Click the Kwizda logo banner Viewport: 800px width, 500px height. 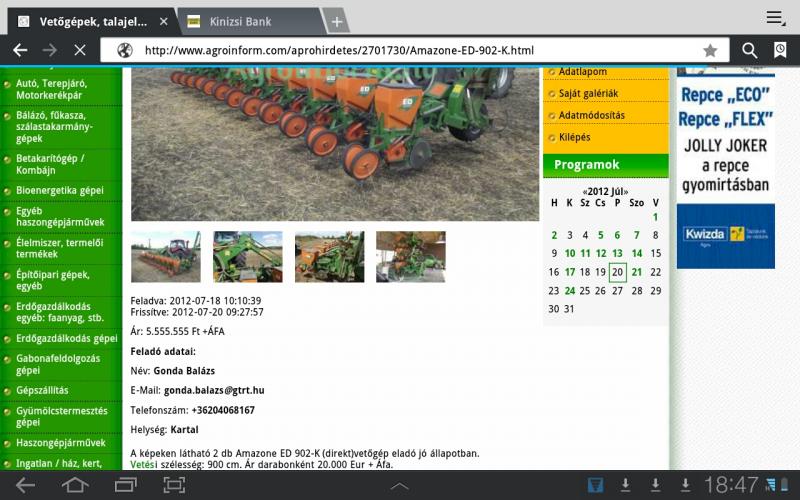point(726,236)
